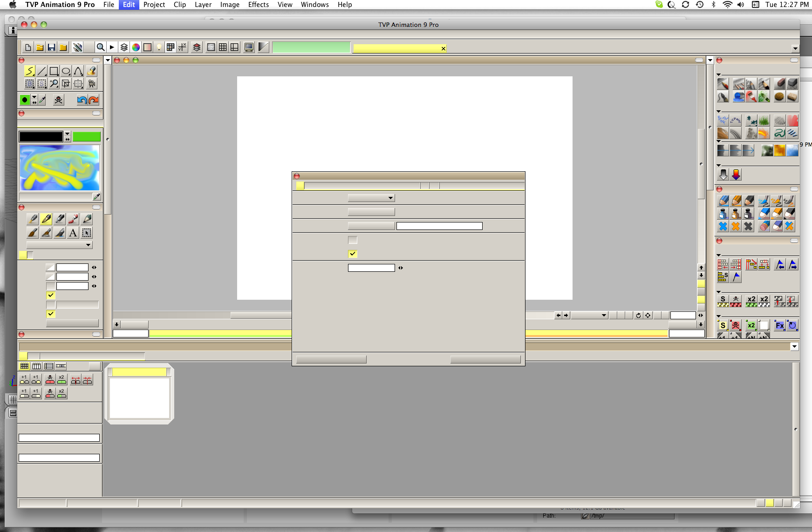Screen dimensions: 812x532
Task: Open the zoom dropdown below the canvas
Action: pyautogui.click(x=589, y=315)
